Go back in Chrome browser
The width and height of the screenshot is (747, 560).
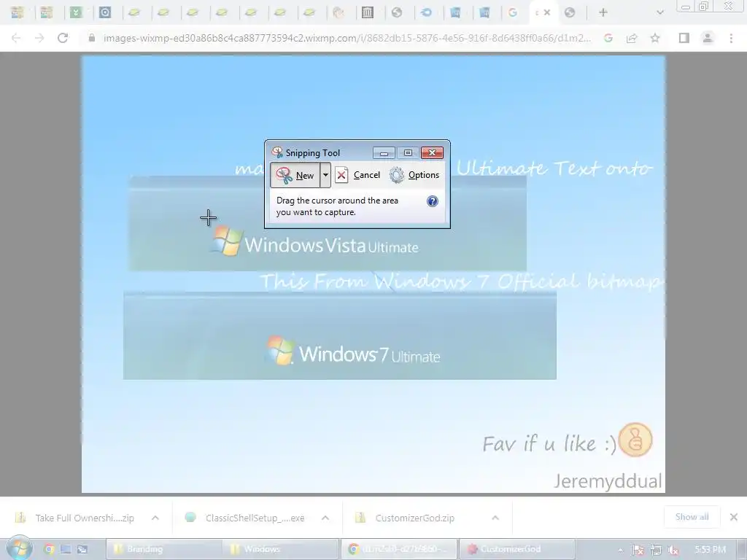point(16,38)
